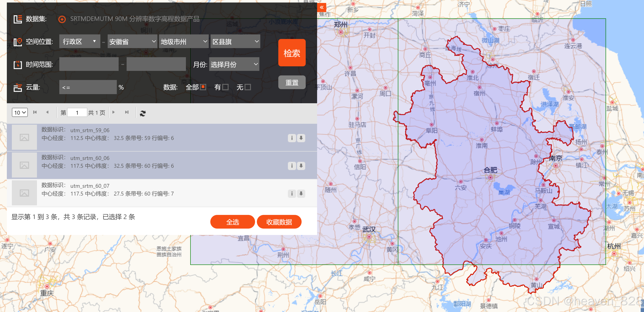Viewport: 644px width, 312px height.
Task: Go to the first results page
Action: (x=35, y=112)
